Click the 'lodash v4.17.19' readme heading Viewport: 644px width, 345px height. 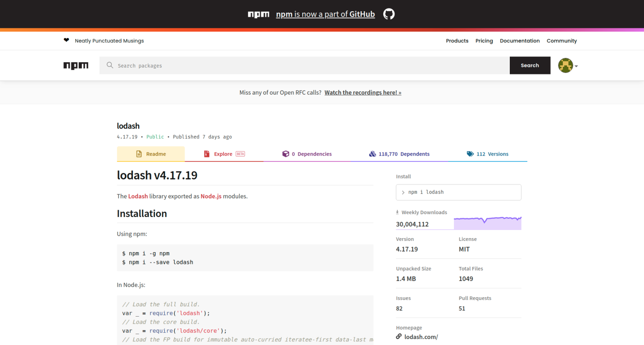coord(157,175)
